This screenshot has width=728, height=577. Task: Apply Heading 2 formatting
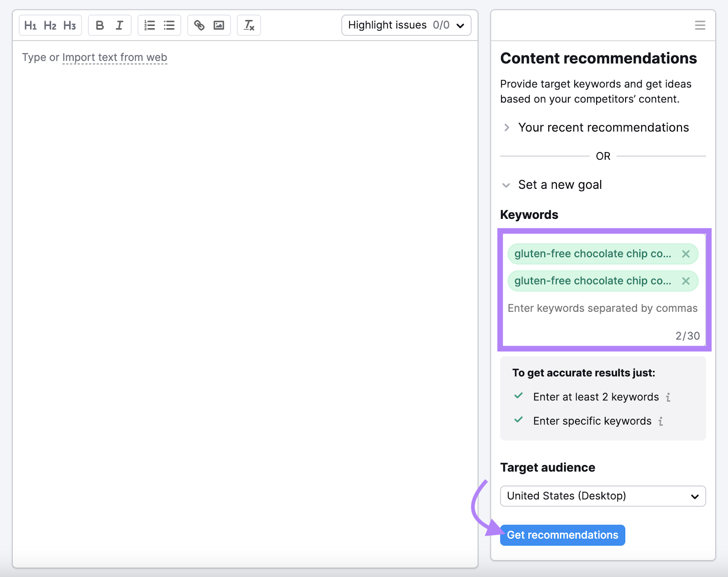[50, 25]
